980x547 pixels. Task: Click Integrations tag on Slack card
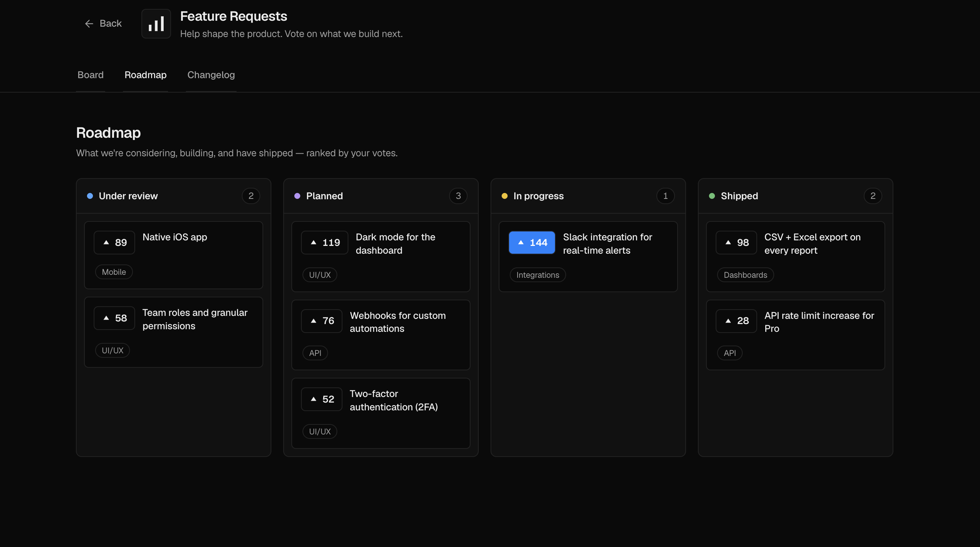(538, 275)
